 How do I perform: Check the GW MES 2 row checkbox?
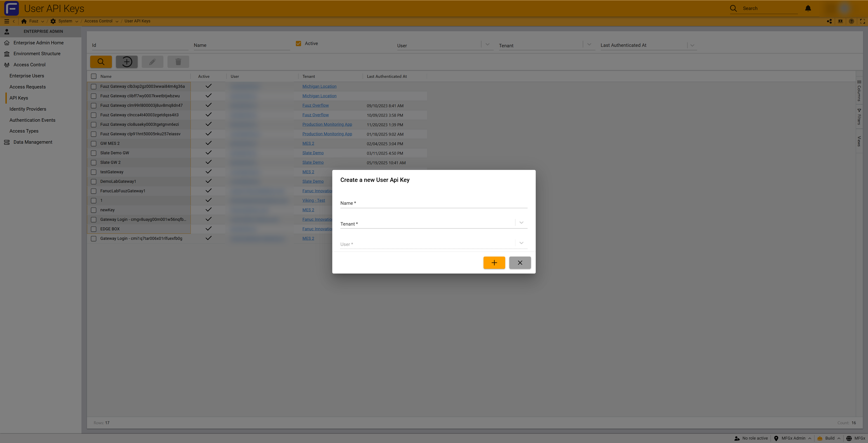click(x=94, y=143)
